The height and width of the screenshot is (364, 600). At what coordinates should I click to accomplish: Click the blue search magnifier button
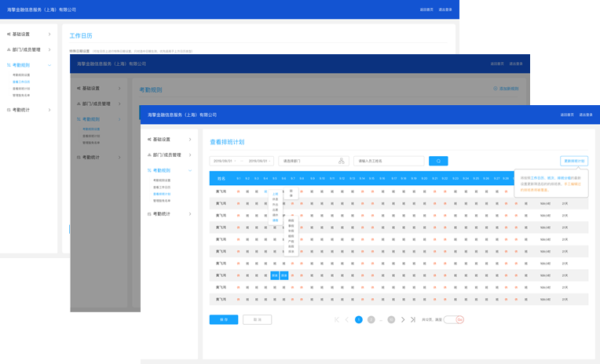[438, 161]
